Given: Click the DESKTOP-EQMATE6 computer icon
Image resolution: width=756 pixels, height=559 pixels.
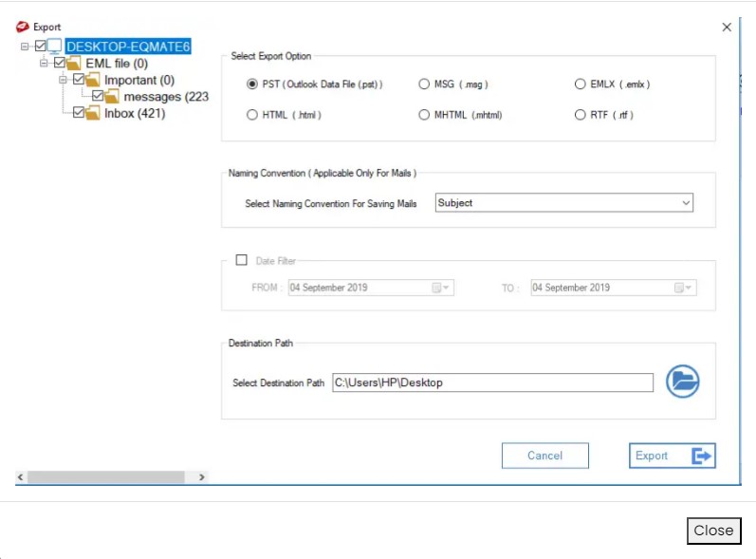Looking at the screenshot, I should [x=54, y=47].
